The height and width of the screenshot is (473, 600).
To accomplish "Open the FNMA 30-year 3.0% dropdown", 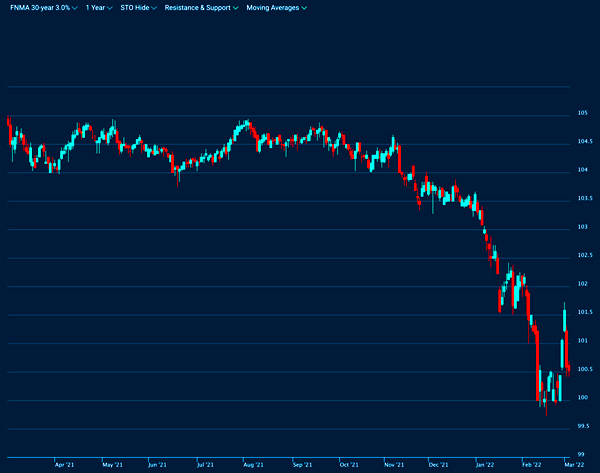I will click(x=42, y=7).
